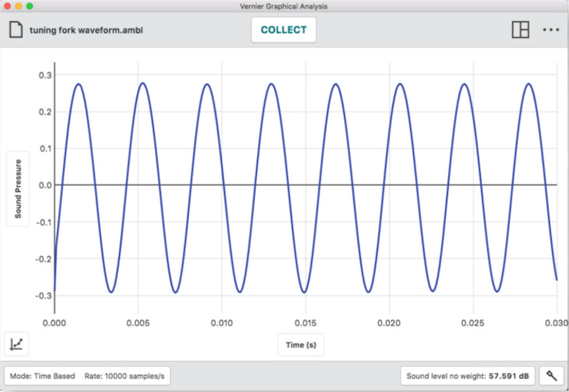Open the view layout options icon
The image size is (569, 392).
coord(520,30)
